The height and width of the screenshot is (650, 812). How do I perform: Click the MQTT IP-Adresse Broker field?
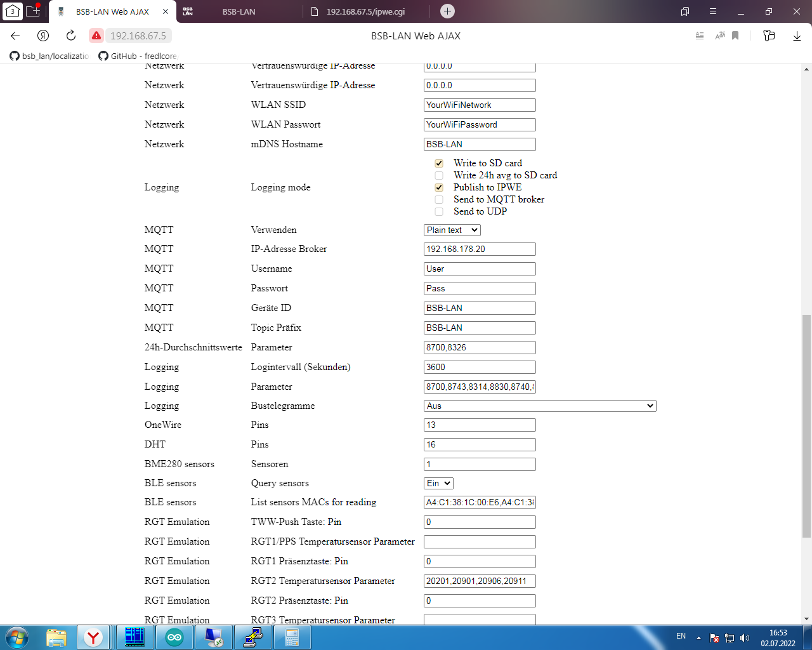coord(480,249)
